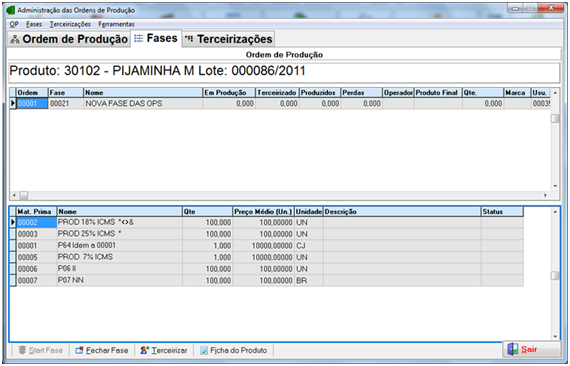The height and width of the screenshot is (366, 570).
Task: Click the Start Fase arrow icon
Action: (x=22, y=350)
